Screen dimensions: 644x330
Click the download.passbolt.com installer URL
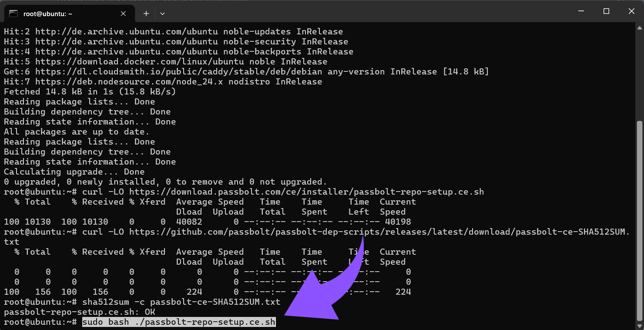[x=306, y=192]
